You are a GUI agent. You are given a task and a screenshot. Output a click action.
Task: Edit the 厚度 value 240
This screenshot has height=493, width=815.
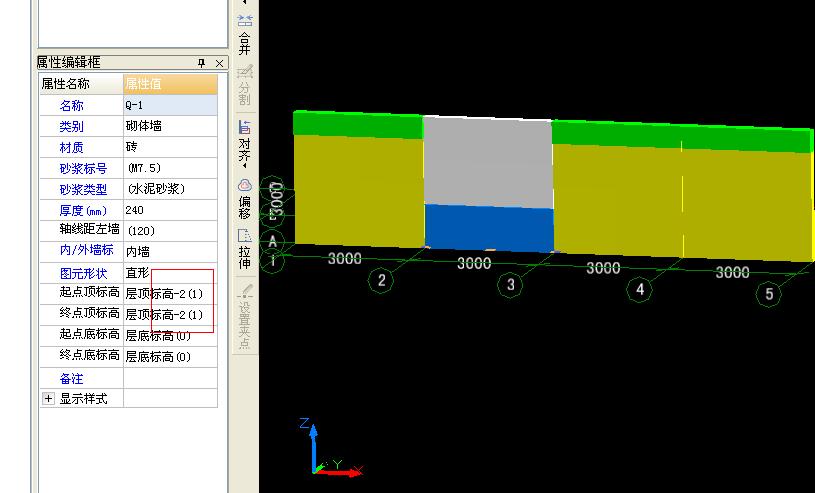170,210
